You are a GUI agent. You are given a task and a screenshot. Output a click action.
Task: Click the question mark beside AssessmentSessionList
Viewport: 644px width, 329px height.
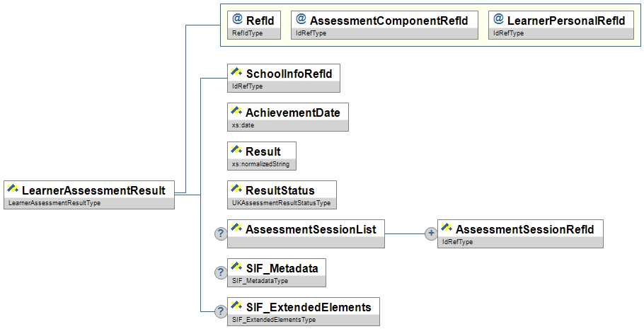pyautogui.click(x=220, y=233)
